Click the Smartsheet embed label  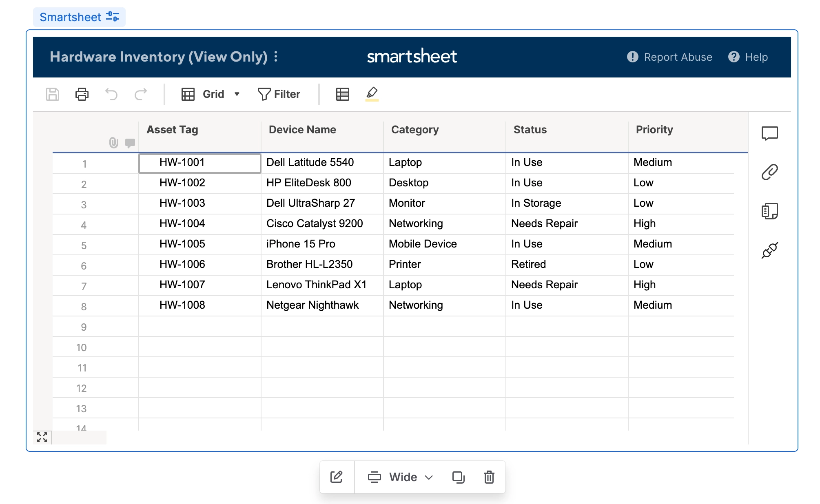click(x=70, y=17)
